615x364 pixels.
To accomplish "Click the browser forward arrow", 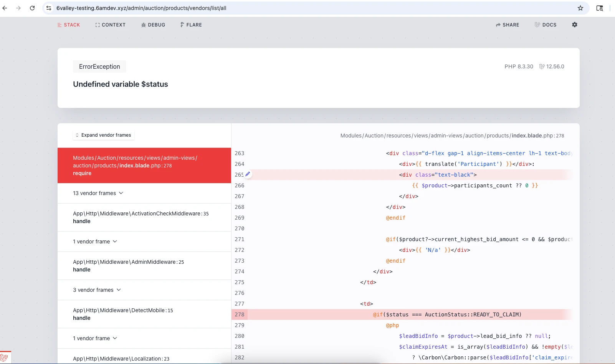I will [18, 8].
